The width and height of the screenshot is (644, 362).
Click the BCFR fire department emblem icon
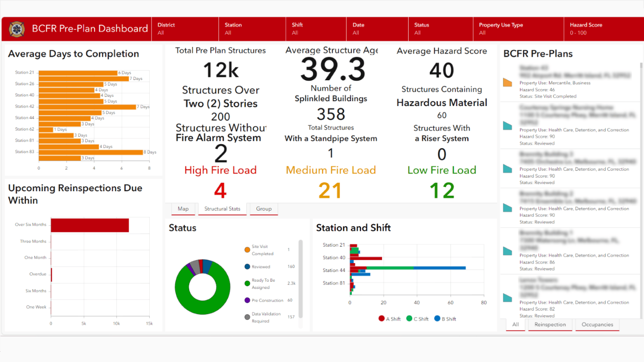(x=16, y=28)
